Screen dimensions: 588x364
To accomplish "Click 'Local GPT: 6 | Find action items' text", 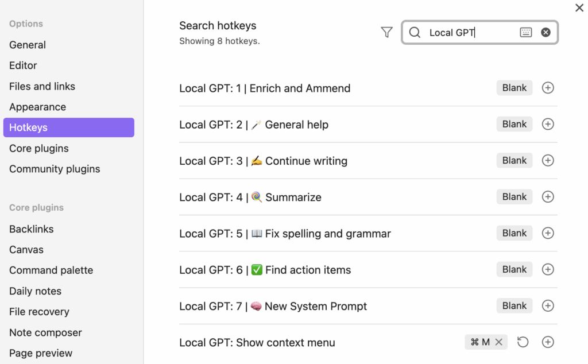I will 265,270.
